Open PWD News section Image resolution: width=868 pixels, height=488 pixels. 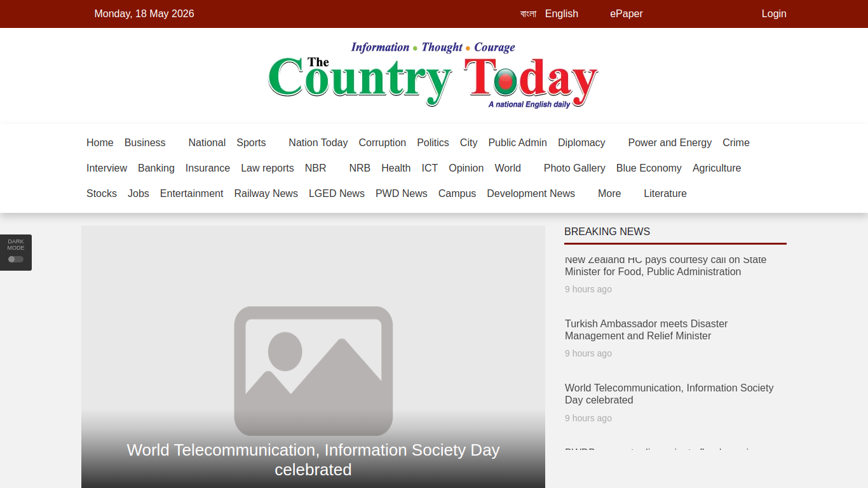(402, 194)
